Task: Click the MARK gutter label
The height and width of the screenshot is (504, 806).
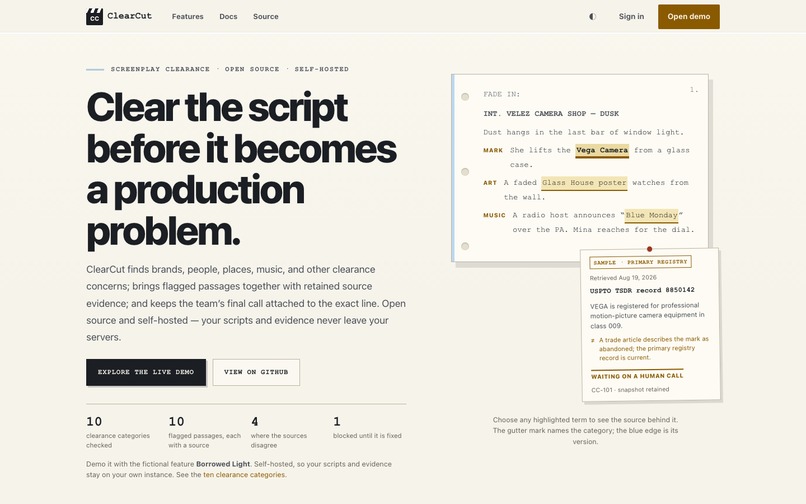Action: pos(493,151)
